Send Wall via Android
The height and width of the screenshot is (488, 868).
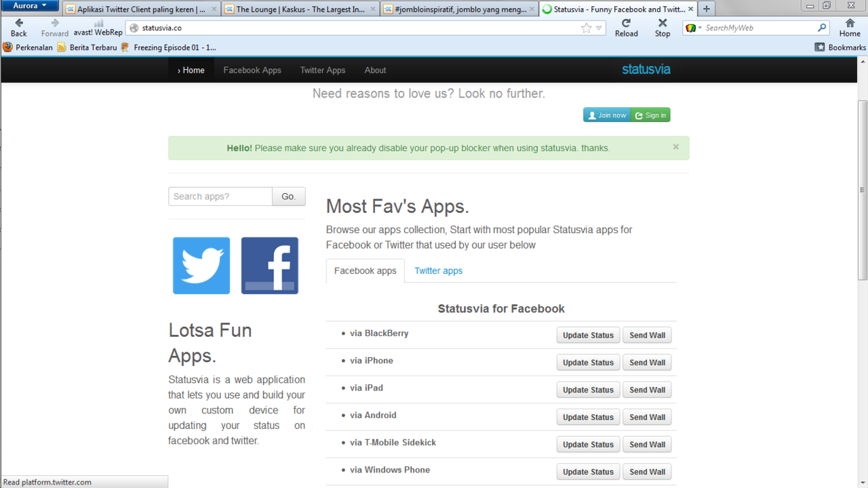tap(648, 417)
